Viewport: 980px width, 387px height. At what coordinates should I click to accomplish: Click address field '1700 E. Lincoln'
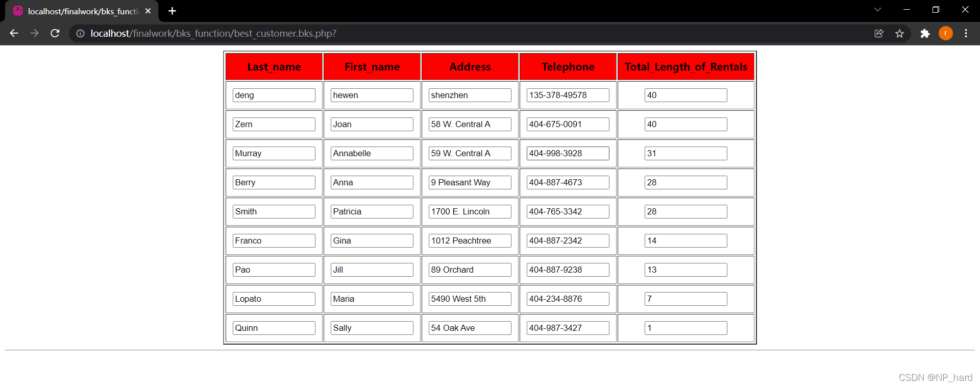point(470,211)
